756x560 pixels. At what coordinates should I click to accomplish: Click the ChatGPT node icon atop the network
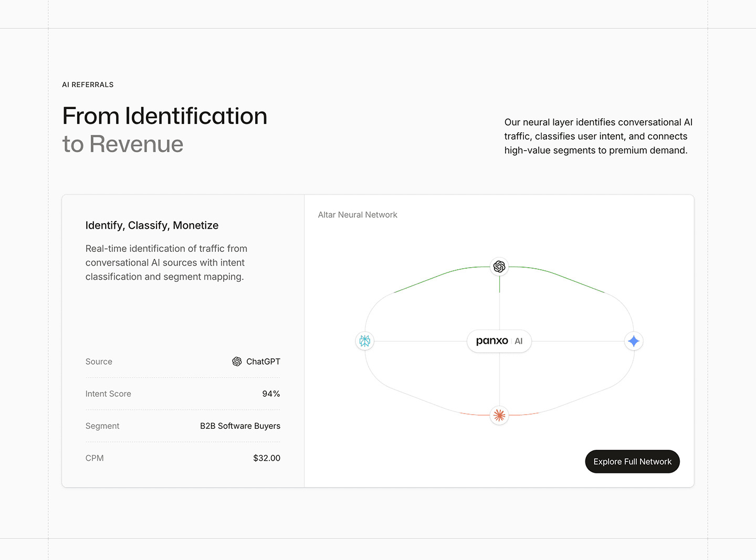point(499,267)
